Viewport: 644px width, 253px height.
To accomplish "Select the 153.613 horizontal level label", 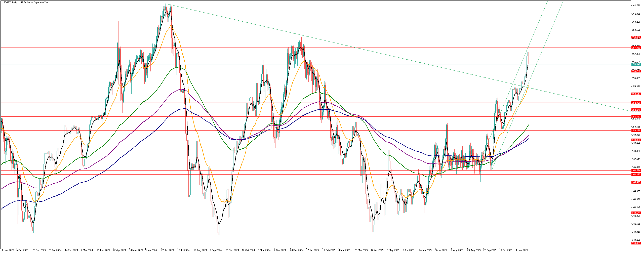I will coord(636,94).
